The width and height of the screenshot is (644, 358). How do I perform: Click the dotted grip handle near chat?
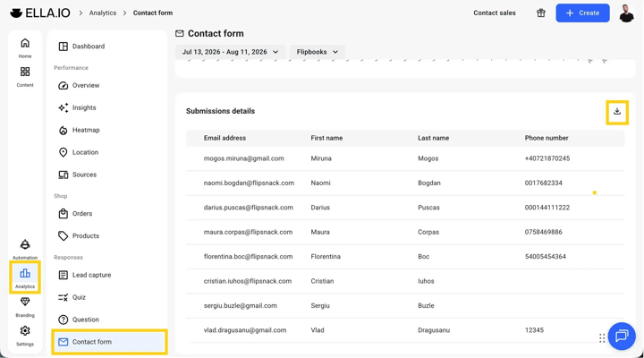click(x=602, y=337)
